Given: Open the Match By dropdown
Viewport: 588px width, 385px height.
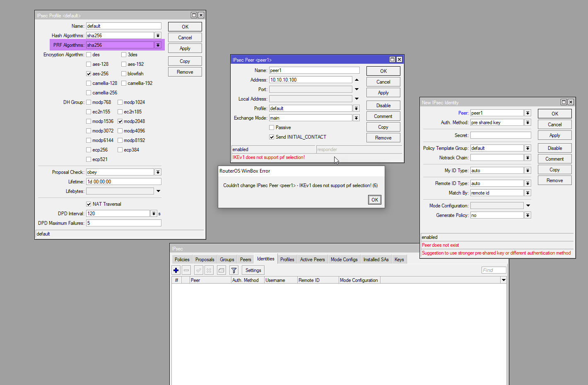Looking at the screenshot, I should coord(528,193).
